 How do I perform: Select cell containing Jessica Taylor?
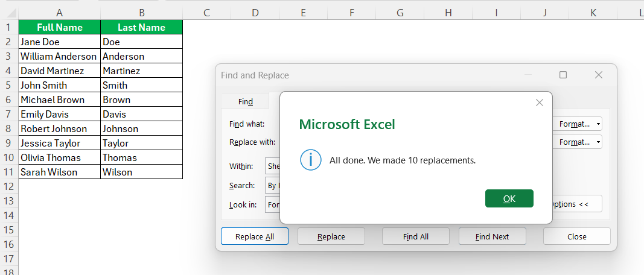click(60, 143)
